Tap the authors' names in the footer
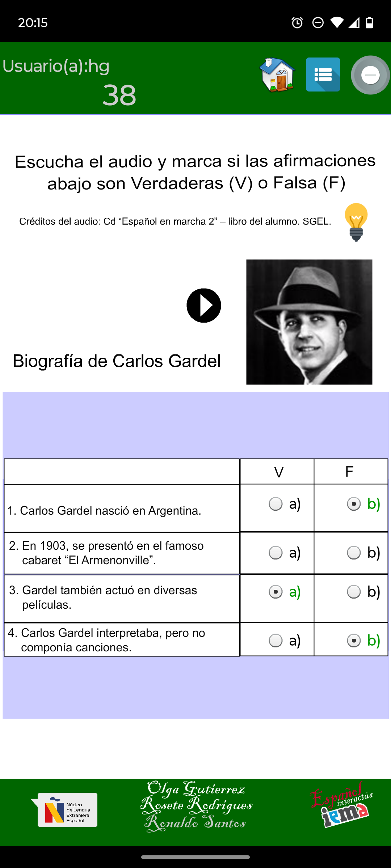Screen dimensions: 391x868 point(196,806)
